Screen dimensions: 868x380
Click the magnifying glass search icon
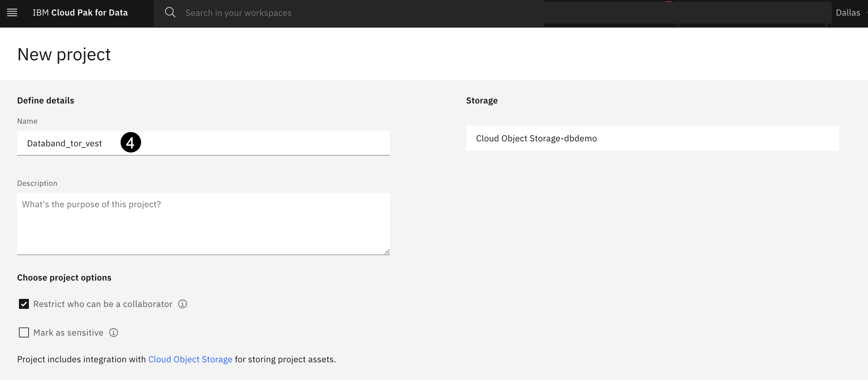(170, 13)
